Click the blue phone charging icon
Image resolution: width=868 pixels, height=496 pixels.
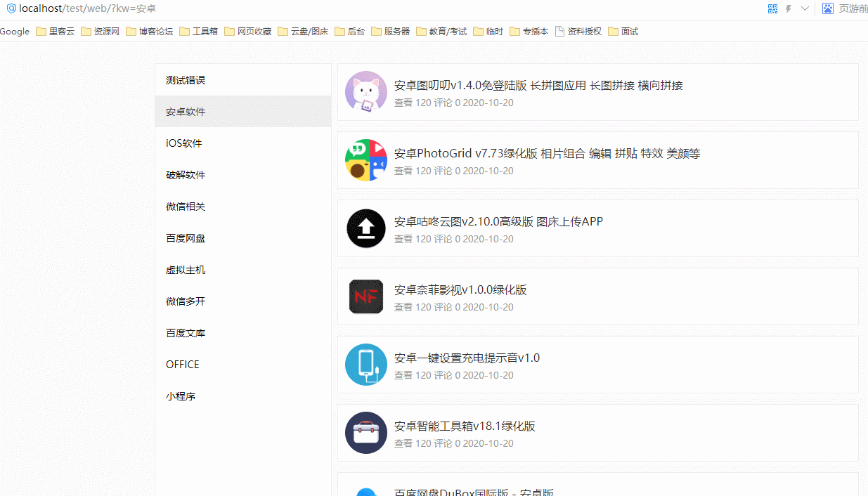point(366,365)
